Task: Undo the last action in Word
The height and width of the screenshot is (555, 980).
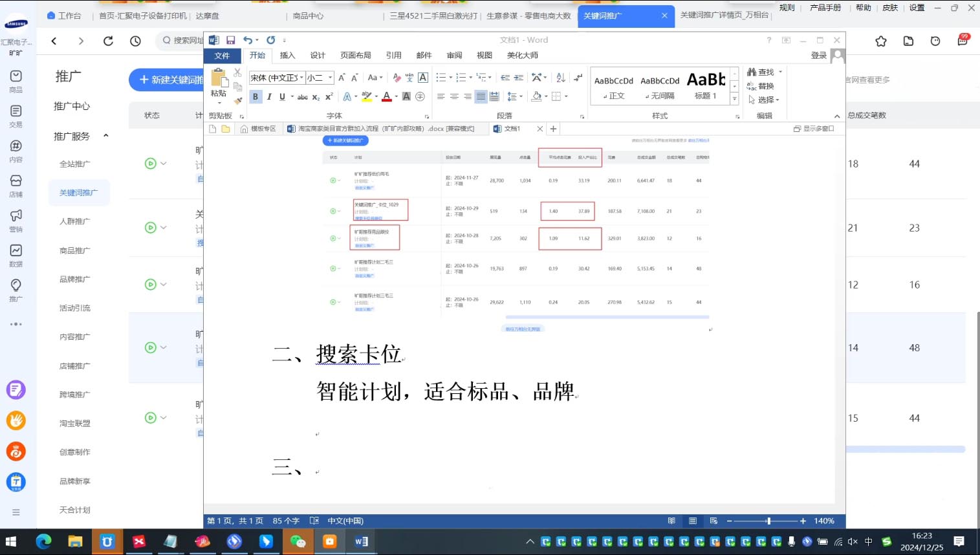Action: 248,40
